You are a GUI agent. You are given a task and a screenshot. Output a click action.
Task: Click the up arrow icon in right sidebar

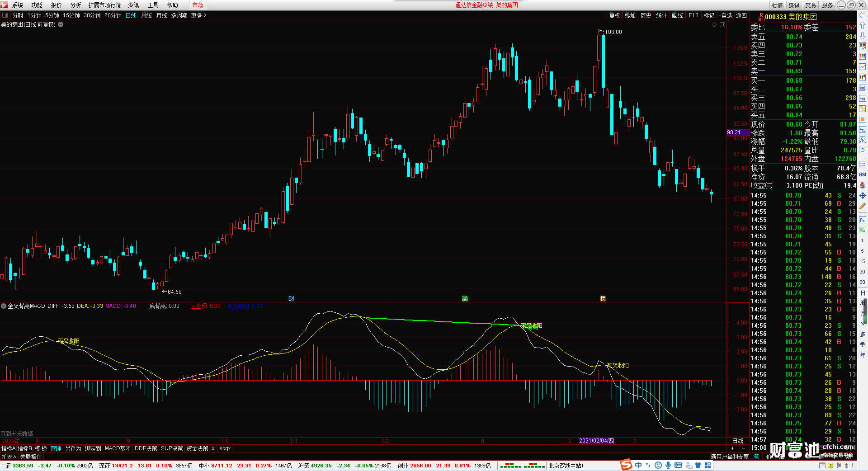click(x=863, y=25)
